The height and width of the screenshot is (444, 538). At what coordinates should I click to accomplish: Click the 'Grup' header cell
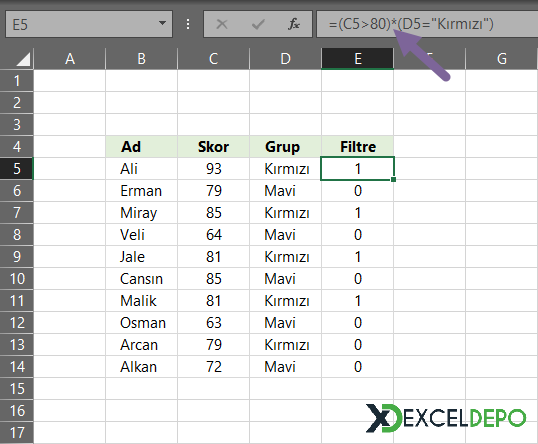point(285,147)
